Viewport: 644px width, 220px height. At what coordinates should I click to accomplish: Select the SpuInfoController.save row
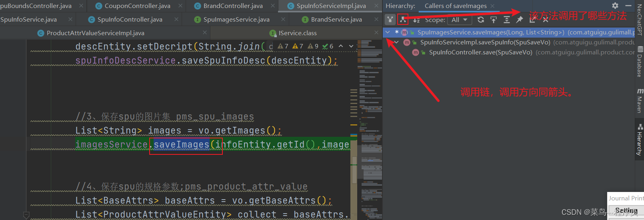click(509, 52)
